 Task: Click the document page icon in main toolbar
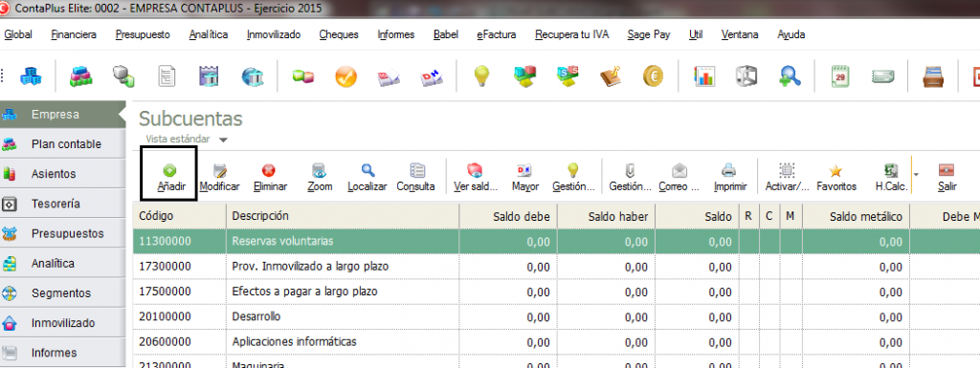(167, 76)
